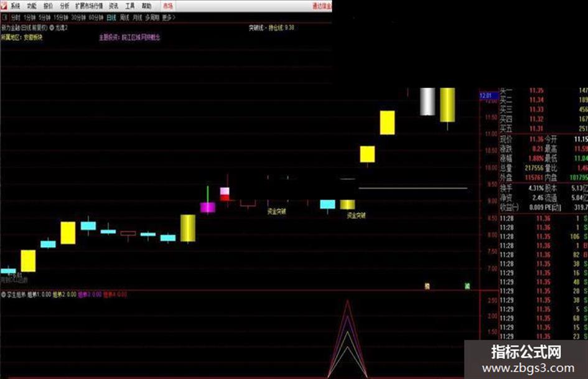Click the small yellow info marker icon
This screenshot has height=379, width=588.
427,286
